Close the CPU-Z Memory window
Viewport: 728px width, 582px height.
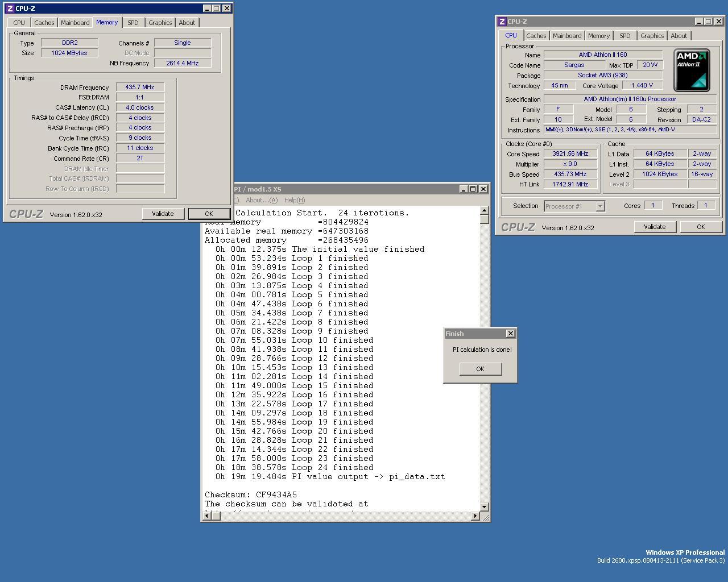[226, 9]
